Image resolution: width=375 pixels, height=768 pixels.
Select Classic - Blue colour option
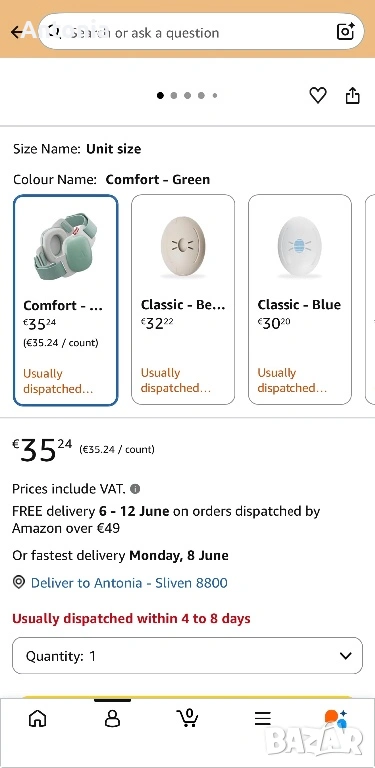coord(300,299)
